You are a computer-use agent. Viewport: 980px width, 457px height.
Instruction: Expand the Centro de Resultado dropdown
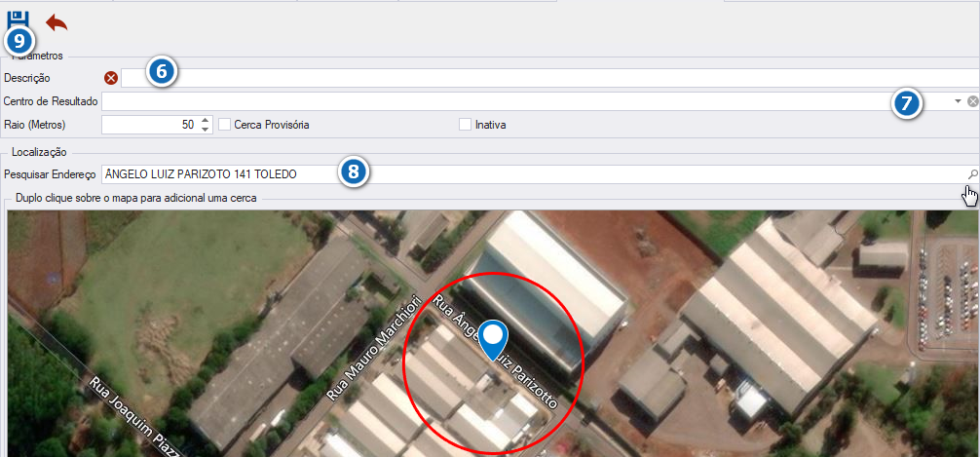pyautogui.click(x=958, y=101)
